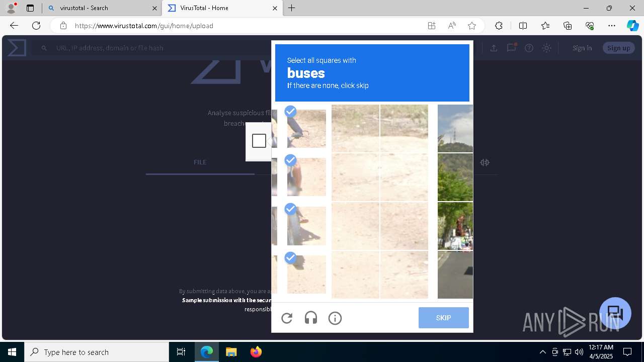Click the search magnifier icon in VirusTotal

(44, 48)
